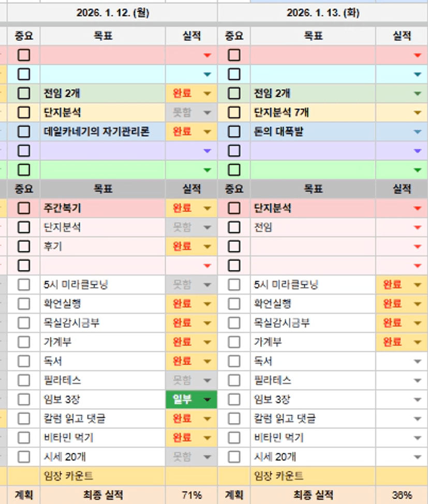Tick the 돈의 대폭발 checkbox
The height and width of the screenshot is (504, 428).
[234, 132]
